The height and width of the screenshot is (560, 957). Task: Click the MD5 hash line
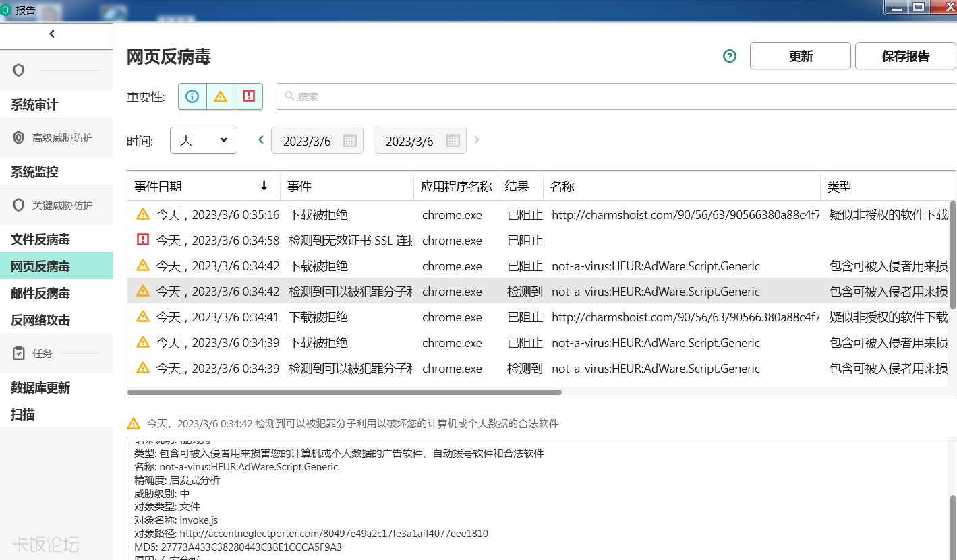coord(238,547)
